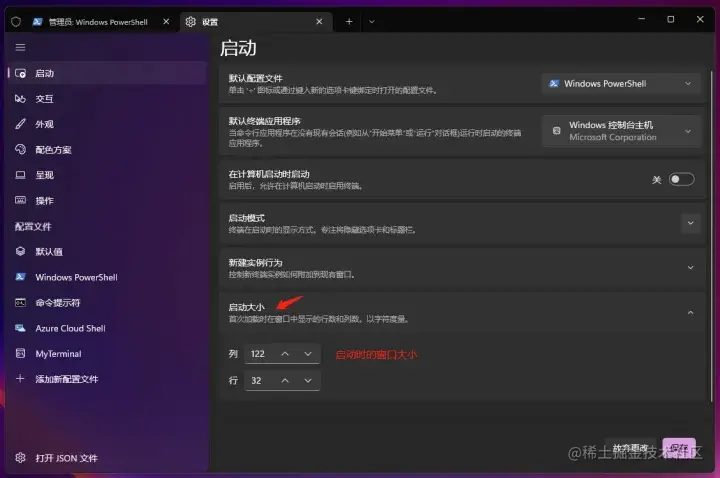Open the Azure Cloud Shell profile
Image resolution: width=720 pixels, height=478 pixels.
108,328
